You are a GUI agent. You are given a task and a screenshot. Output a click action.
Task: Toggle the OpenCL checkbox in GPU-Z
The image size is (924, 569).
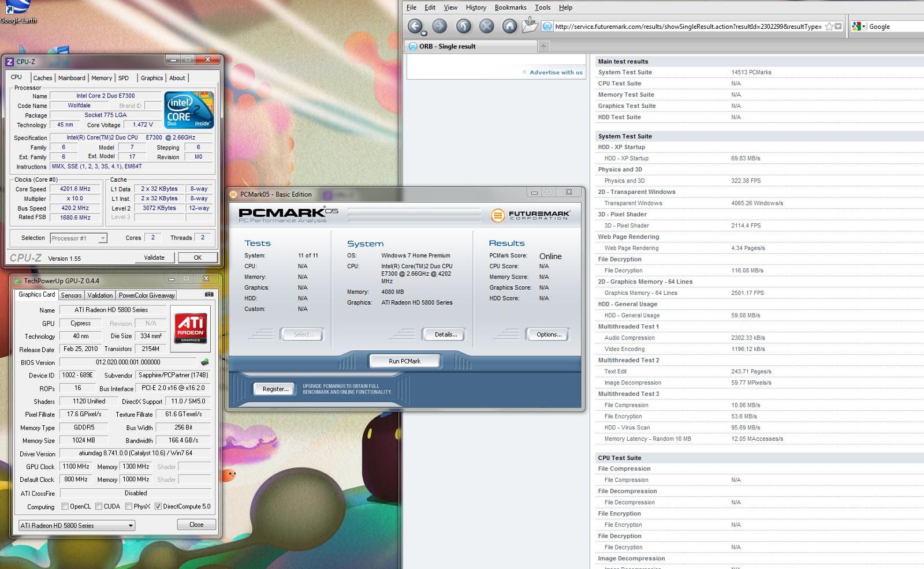[65, 507]
